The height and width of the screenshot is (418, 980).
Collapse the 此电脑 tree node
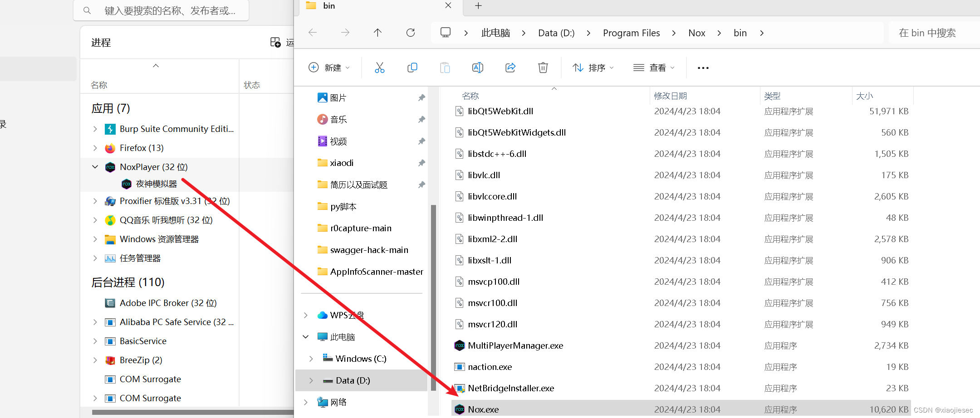(306, 337)
